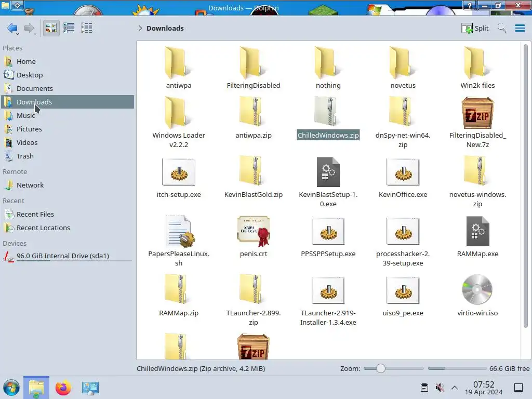Open Videos in Places
This screenshot has height=399, width=532.
point(68,142)
